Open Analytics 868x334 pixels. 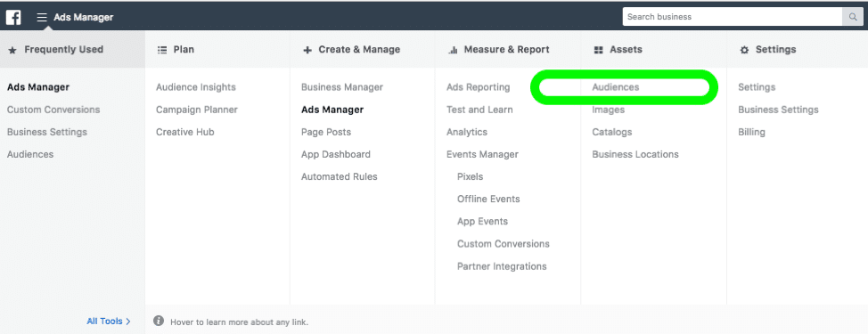(x=467, y=132)
